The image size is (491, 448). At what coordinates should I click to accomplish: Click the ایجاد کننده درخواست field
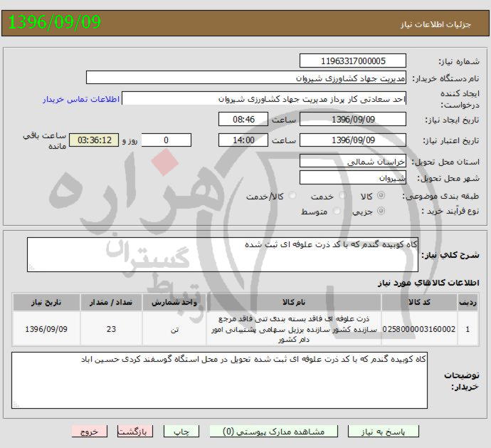[264, 99]
